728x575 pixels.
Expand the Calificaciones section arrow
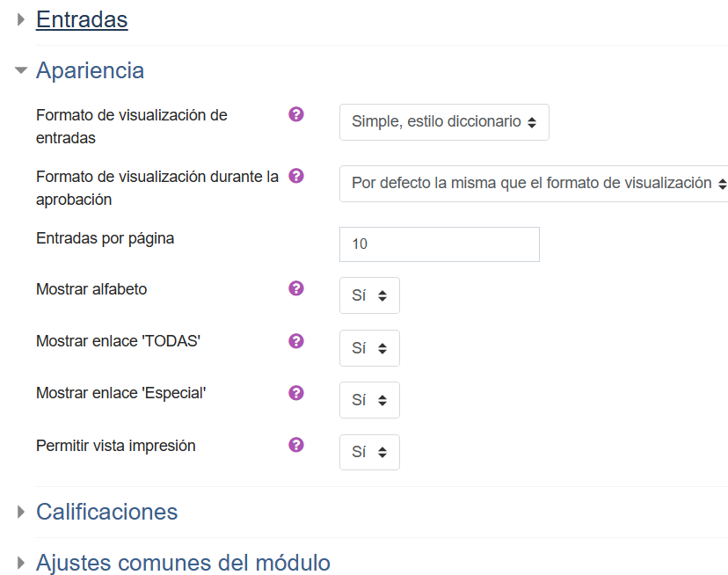click(x=21, y=512)
